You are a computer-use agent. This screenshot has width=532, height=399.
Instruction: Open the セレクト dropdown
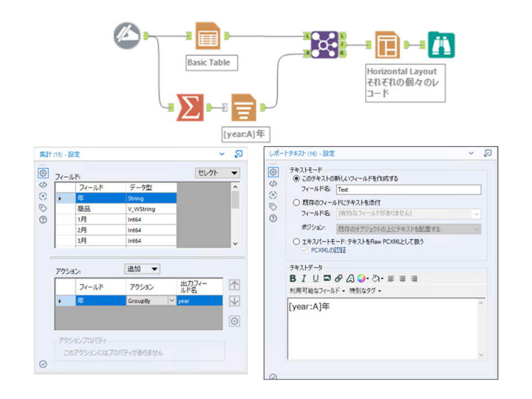(x=218, y=173)
